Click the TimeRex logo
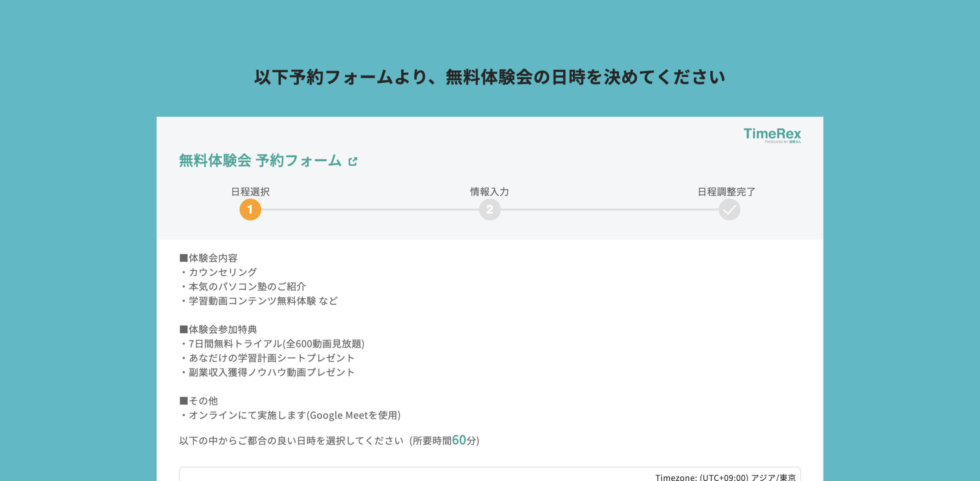Viewport: 980px width, 481px height. [772, 135]
